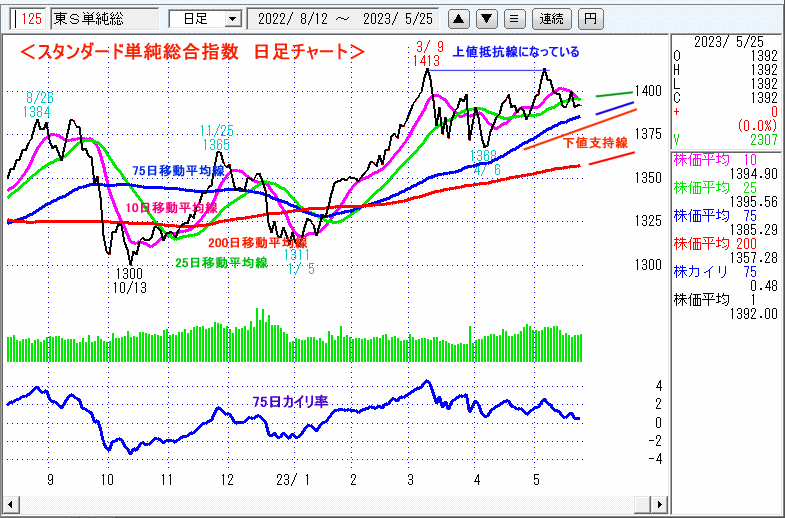Click the 11/25 peak 1365 marker

point(216,138)
